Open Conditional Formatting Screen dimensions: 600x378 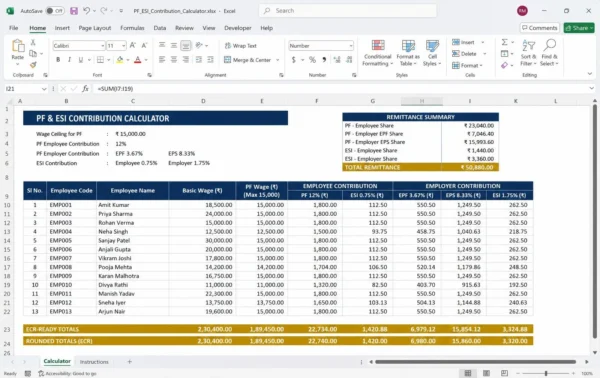377,53
